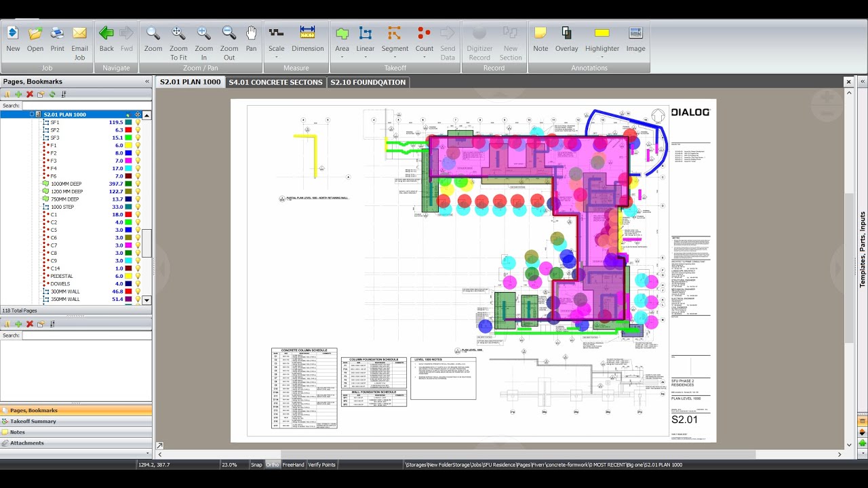Toggle visibility bulb for F1

[x=138, y=146]
